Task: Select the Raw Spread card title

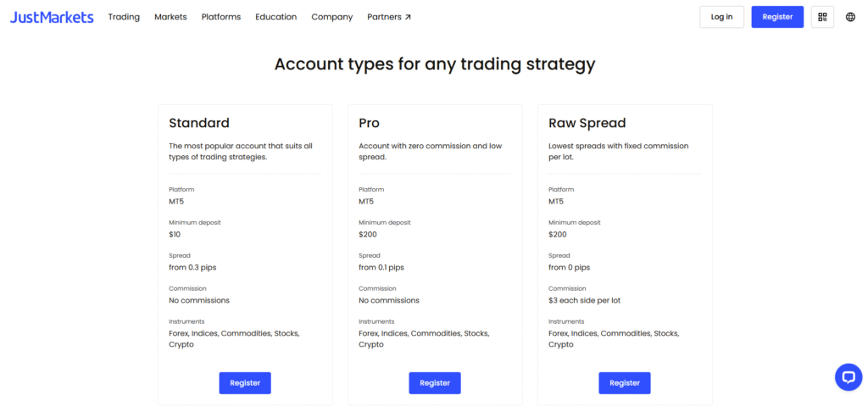Action: (x=587, y=123)
